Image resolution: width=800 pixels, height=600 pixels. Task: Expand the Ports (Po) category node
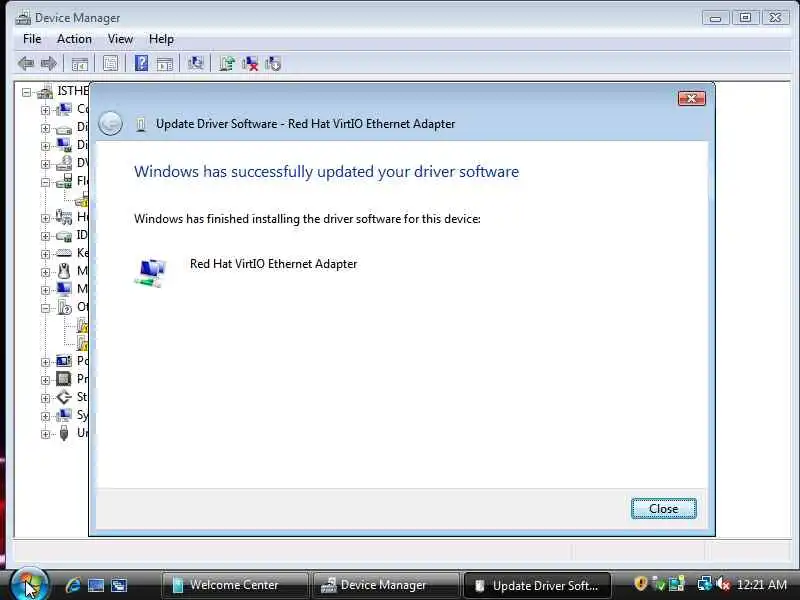coord(45,362)
